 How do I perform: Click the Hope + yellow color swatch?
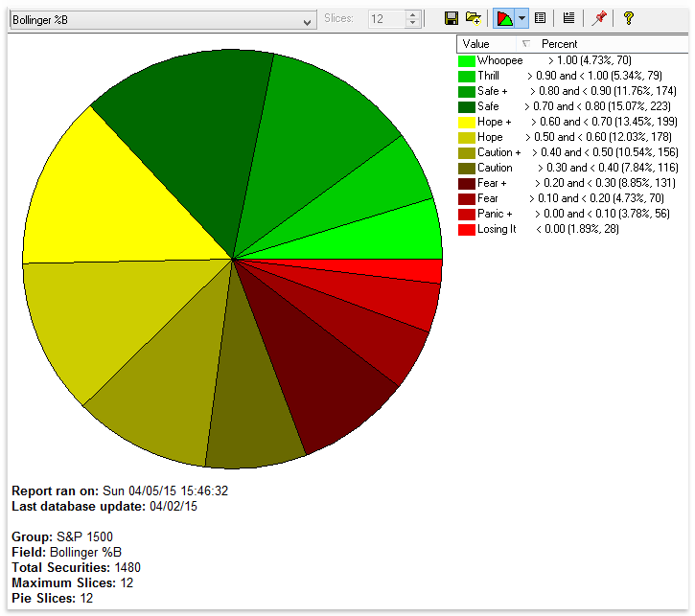tap(466, 122)
